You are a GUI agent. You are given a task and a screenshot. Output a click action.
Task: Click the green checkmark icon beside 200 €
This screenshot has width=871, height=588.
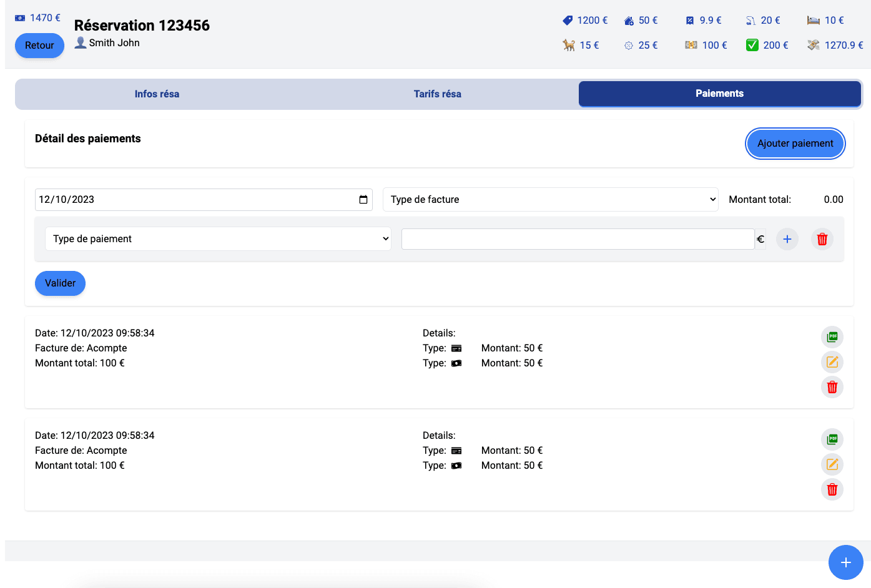pyautogui.click(x=752, y=45)
